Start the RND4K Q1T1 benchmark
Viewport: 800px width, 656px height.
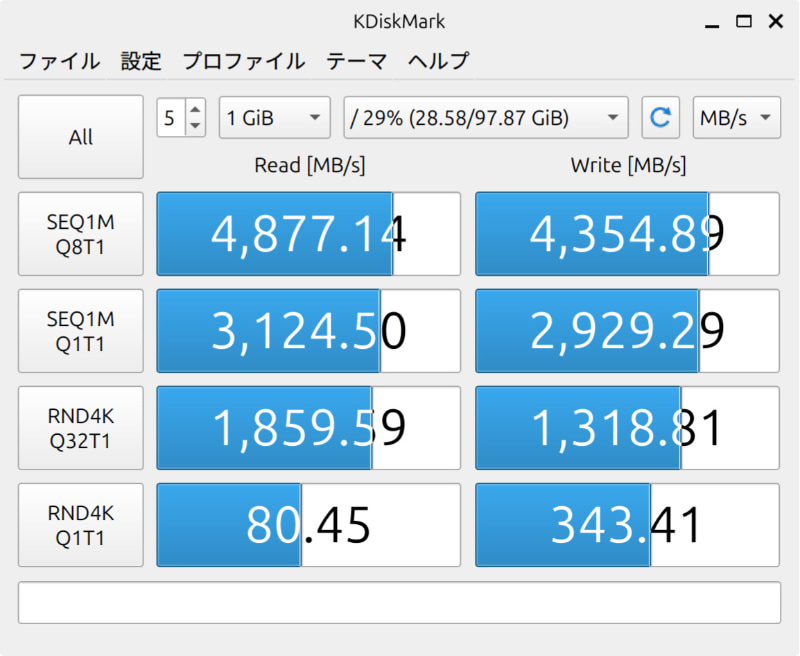pyautogui.click(x=81, y=525)
